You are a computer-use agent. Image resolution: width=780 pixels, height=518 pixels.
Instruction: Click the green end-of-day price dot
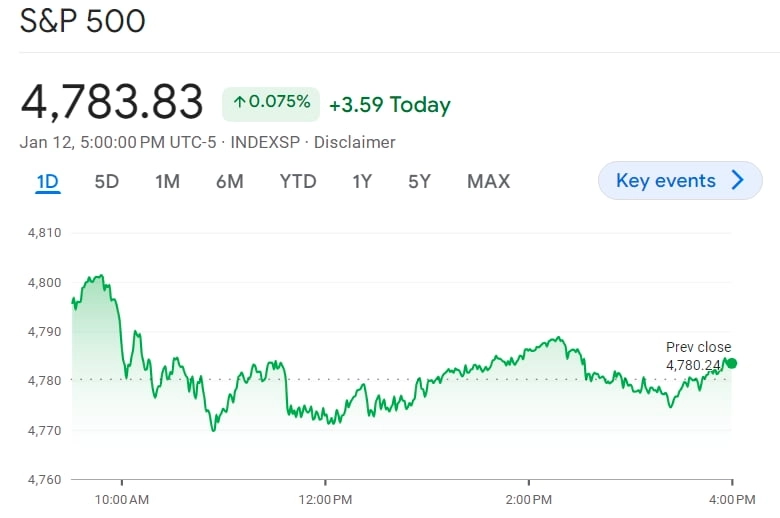[732, 363]
